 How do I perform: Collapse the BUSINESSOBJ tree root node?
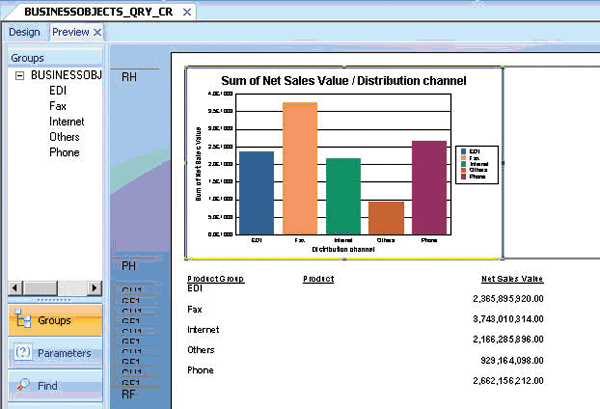(20, 75)
